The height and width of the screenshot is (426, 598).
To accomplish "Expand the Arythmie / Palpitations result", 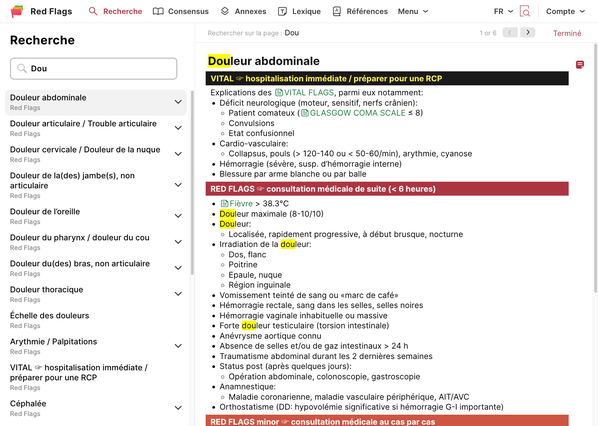I will [x=178, y=346].
